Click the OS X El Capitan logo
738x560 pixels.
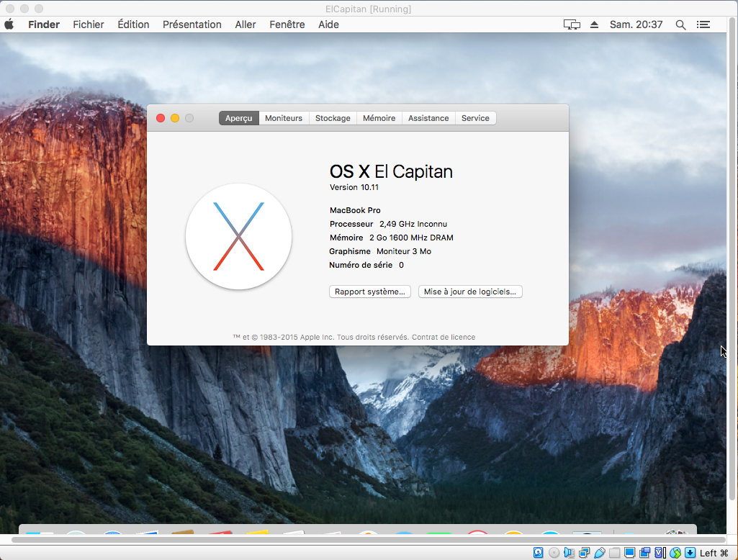coord(238,236)
